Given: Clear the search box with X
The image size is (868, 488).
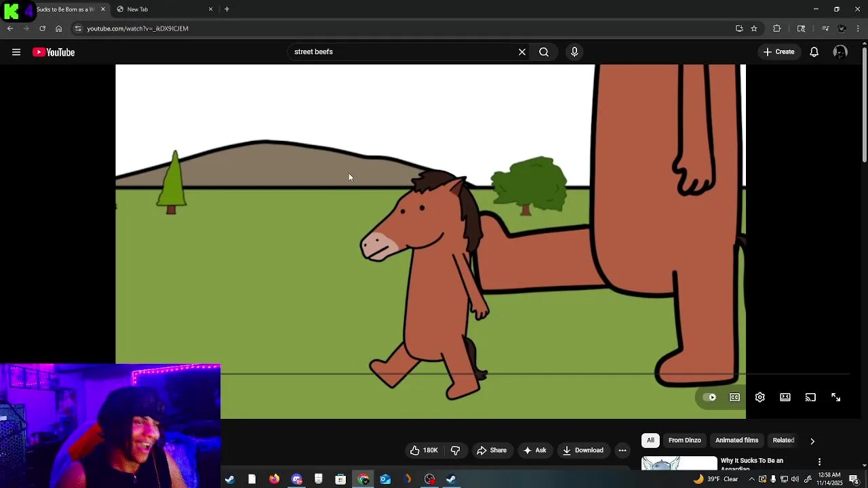Looking at the screenshot, I should click(522, 52).
